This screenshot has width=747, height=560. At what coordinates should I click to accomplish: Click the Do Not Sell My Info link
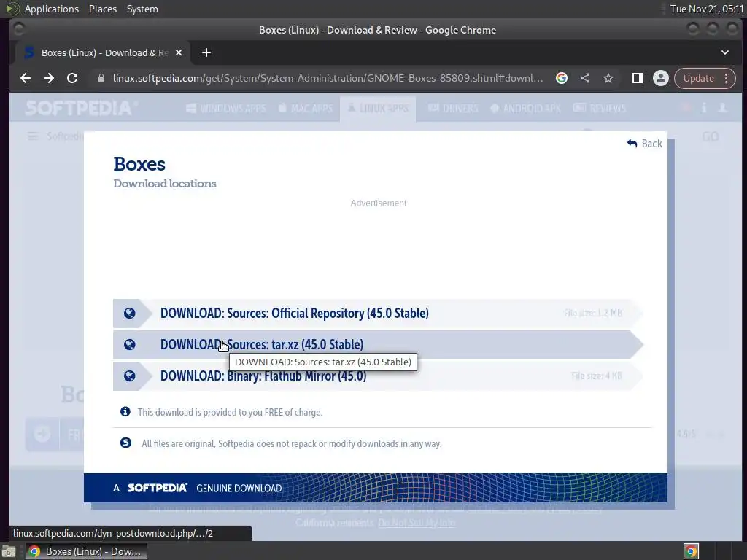point(417,523)
